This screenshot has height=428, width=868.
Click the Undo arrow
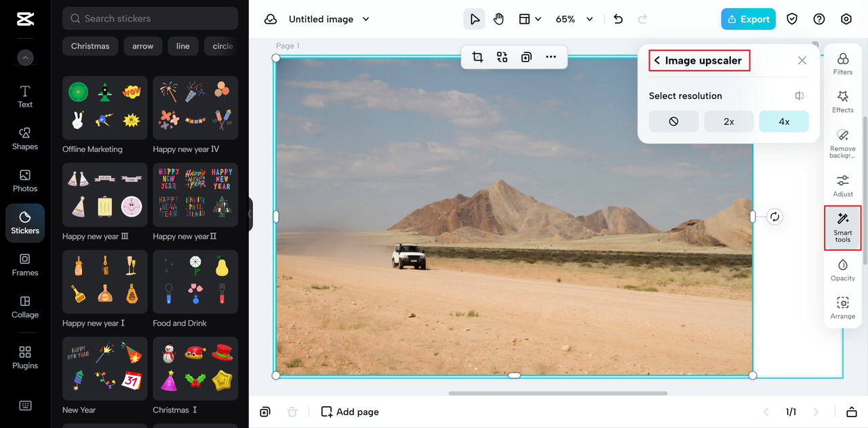click(x=618, y=19)
